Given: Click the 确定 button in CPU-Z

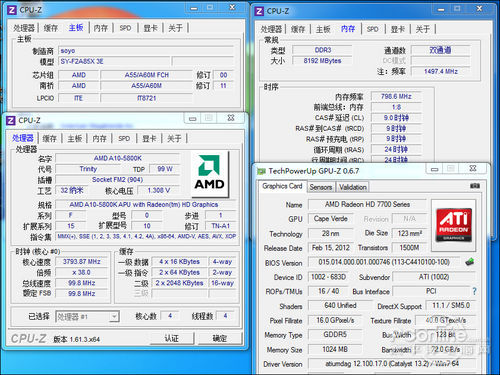Looking at the screenshot, I should pyautogui.click(x=220, y=338).
